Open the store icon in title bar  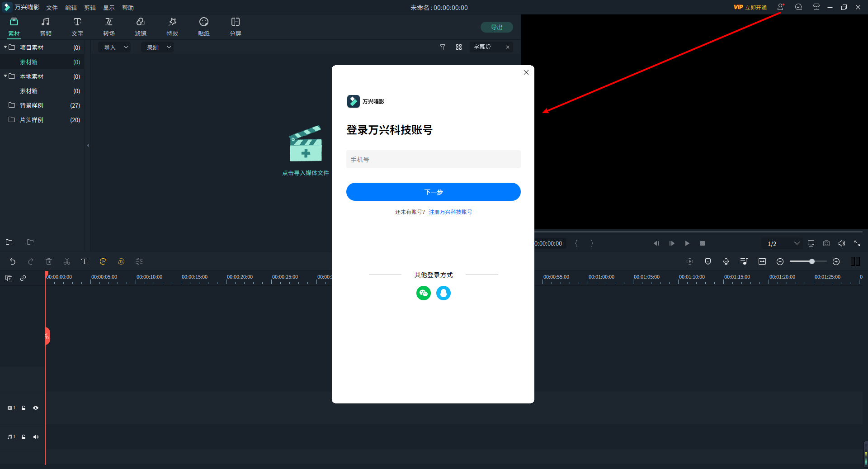(816, 7)
